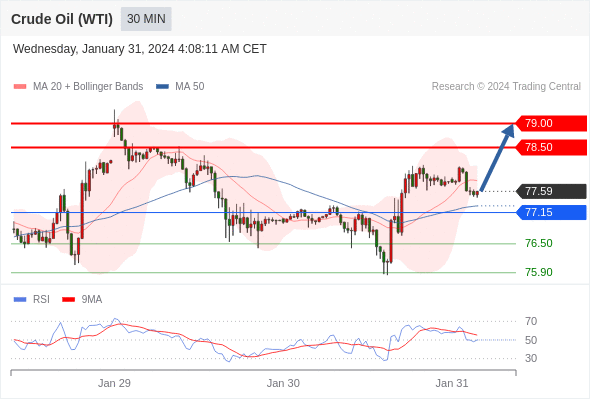Screen dimensions: 590x400
Task: Click the blue upward forecast arrow
Action: 497,157
